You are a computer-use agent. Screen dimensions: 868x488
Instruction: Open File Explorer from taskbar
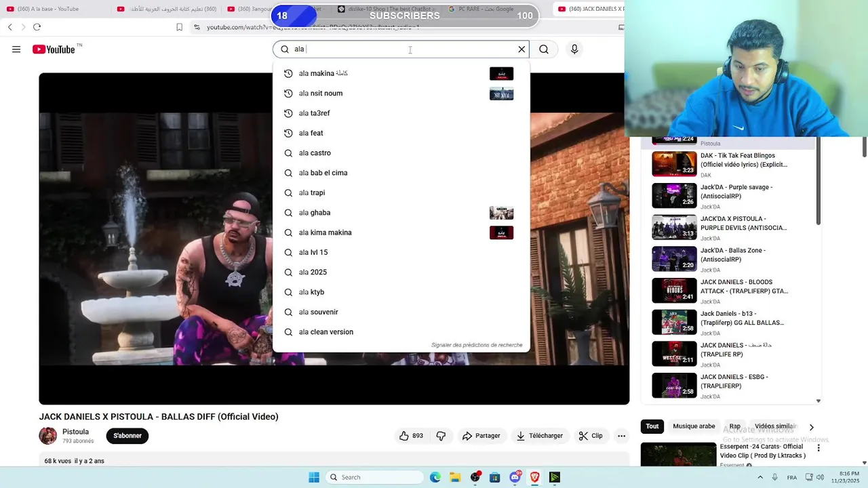[x=455, y=477]
